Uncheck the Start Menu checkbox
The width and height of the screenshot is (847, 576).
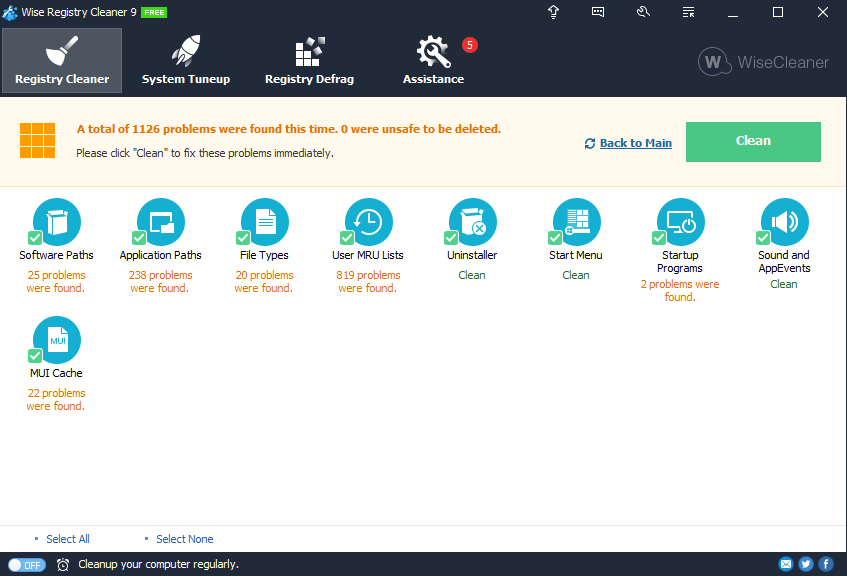coord(555,238)
